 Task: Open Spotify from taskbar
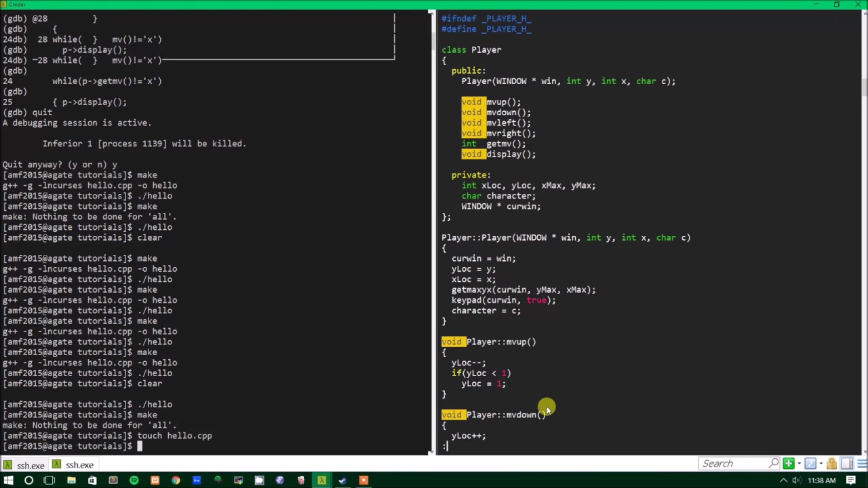point(134,481)
